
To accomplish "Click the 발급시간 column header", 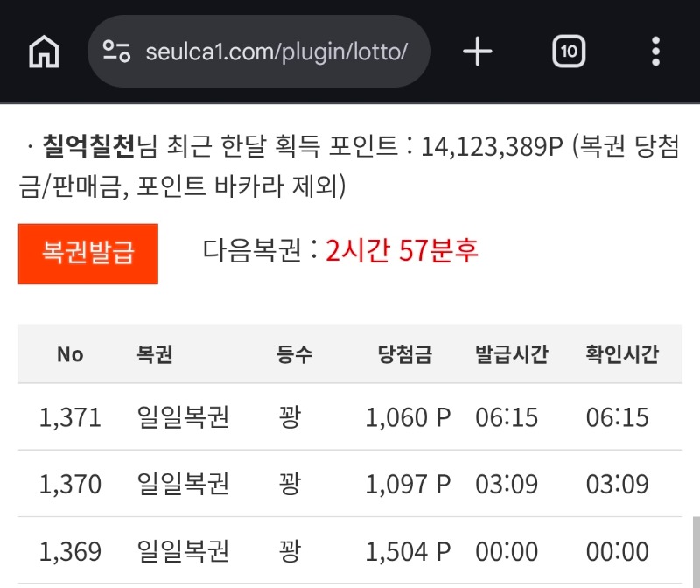I will pos(512,354).
